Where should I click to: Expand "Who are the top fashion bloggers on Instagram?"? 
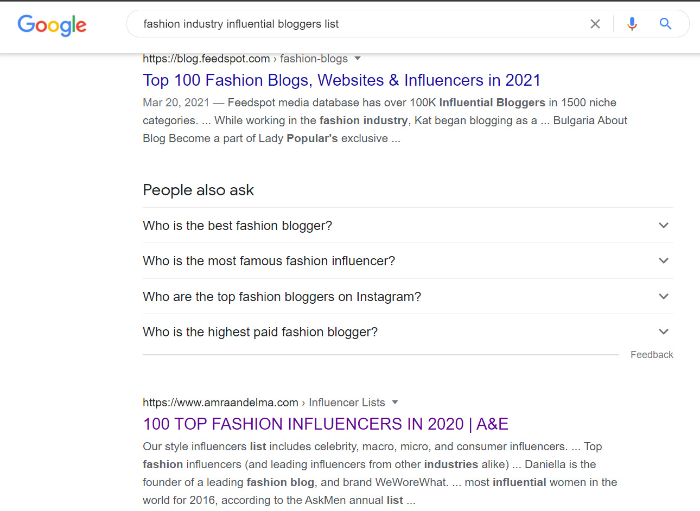coord(408,296)
